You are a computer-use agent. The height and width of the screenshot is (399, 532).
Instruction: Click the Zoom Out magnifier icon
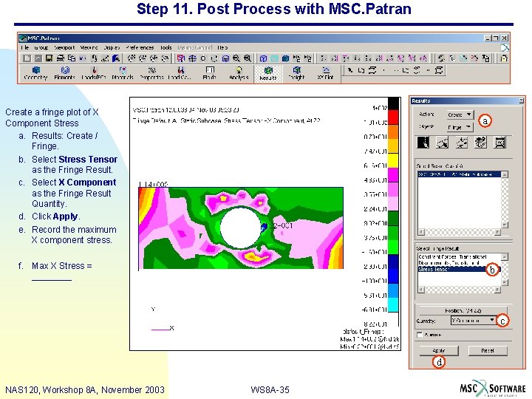coord(236,58)
